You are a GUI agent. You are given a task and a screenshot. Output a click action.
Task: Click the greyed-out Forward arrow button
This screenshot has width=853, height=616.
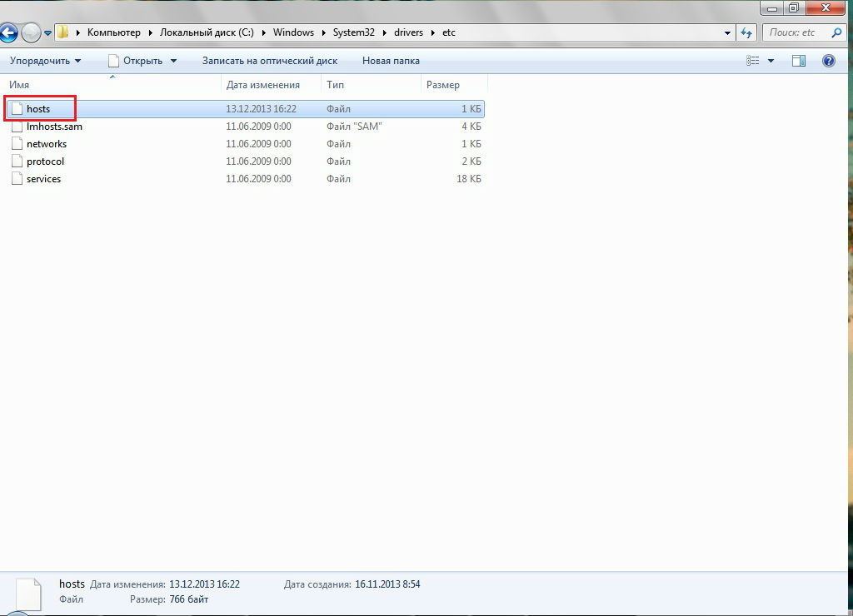[31, 32]
